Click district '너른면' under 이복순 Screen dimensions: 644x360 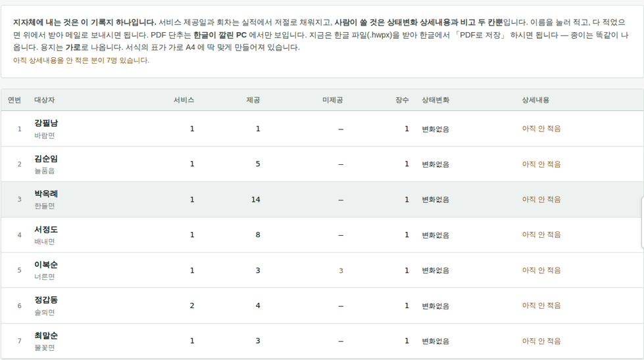click(x=44, y=277)
